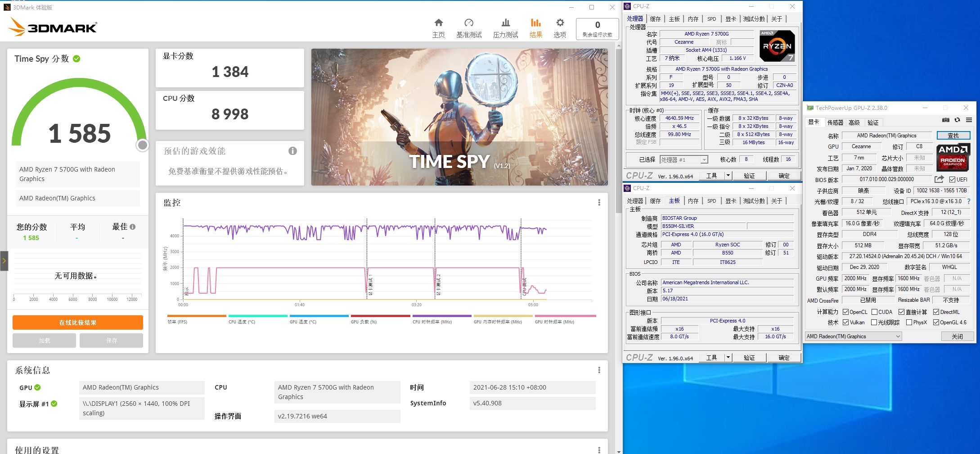Click the score gauge end knob

pyautogui.click(x=143, y=145)
